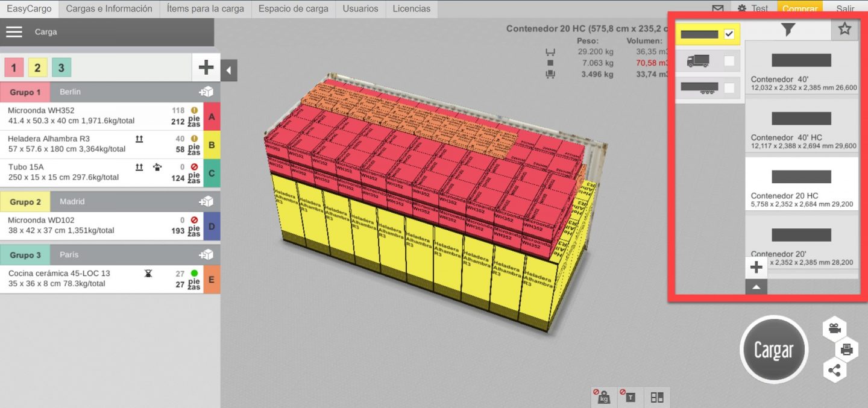Collapse the left cargo panel arrow

(229, 71)
